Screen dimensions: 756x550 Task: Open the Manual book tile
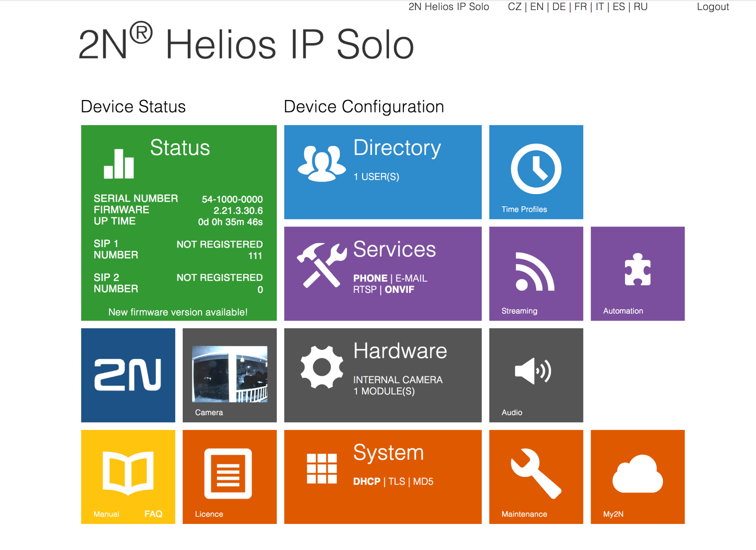click(128, 473)
